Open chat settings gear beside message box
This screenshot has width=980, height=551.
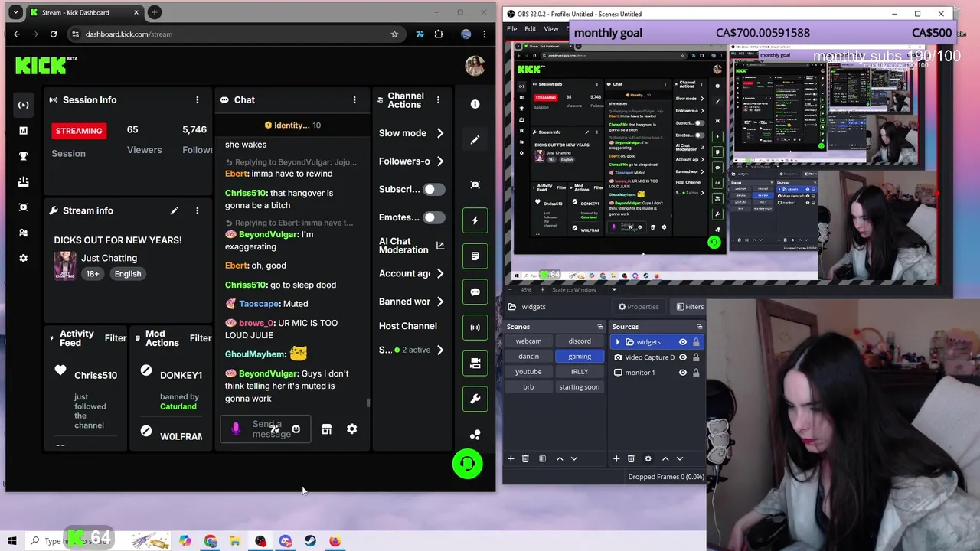click(351, 429)
